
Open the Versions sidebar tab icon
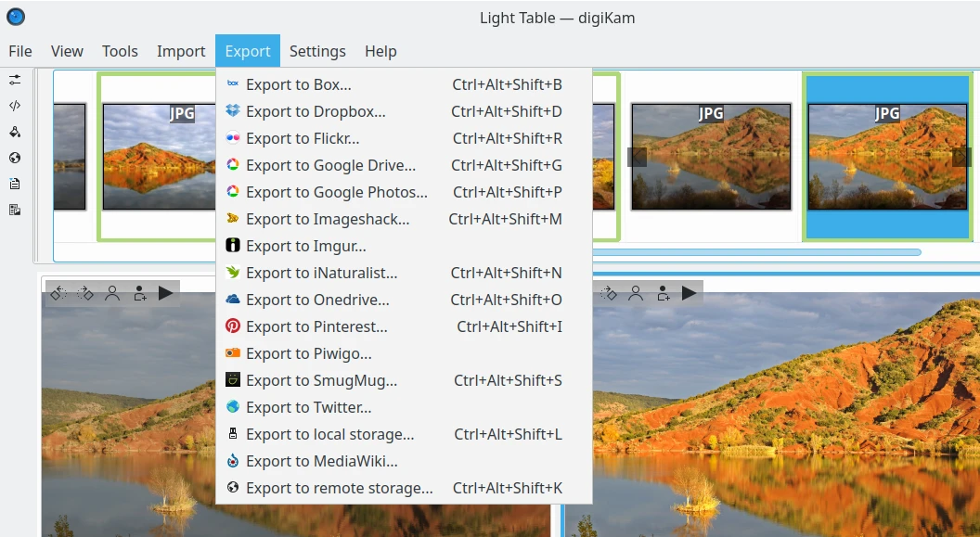(x=15, y=211)
